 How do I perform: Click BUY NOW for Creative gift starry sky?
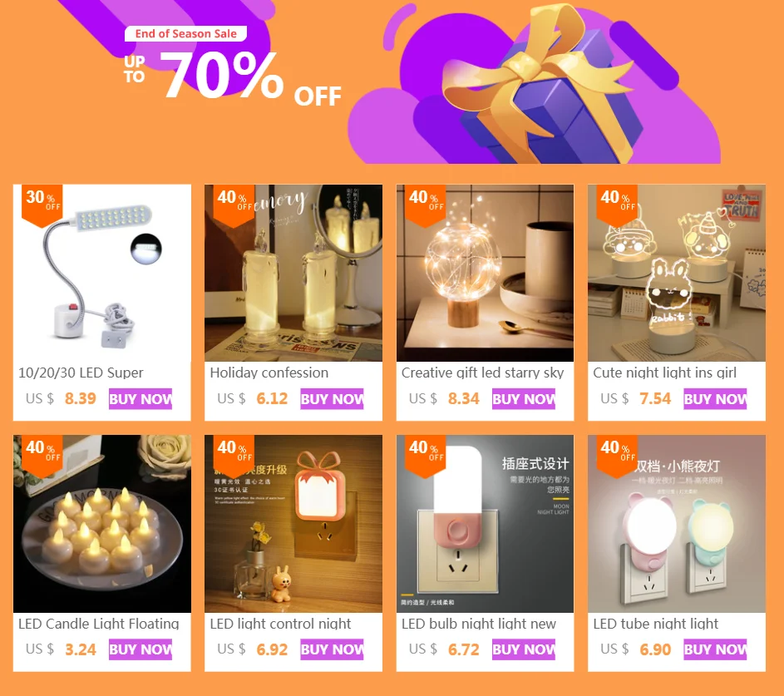point(524,399)
